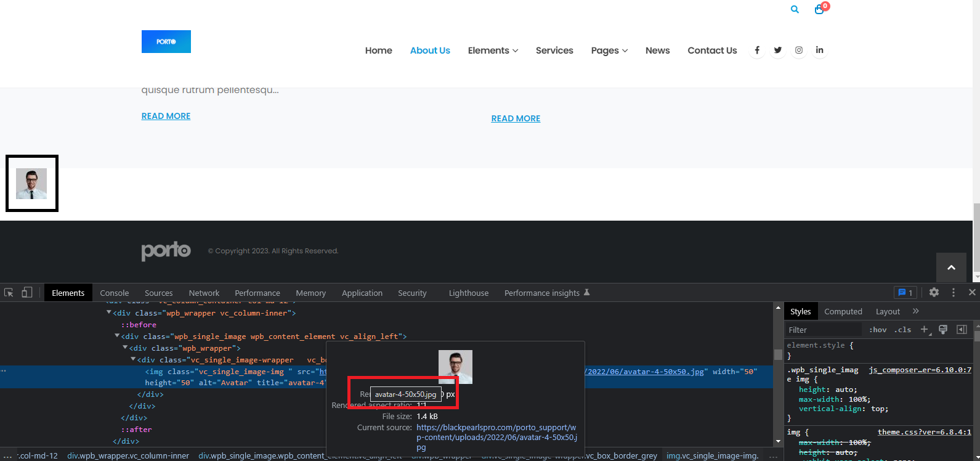Go to the Home menu item

click(x=379, y=51)
